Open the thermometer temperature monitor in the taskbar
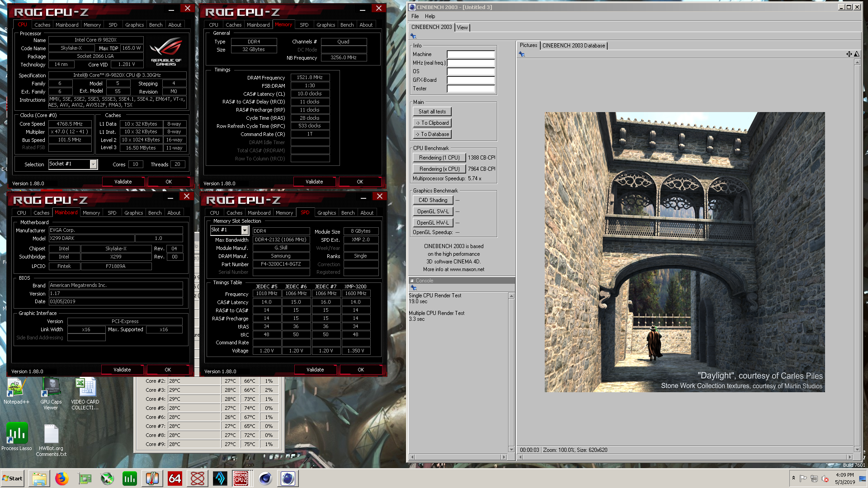Image resolution: width=868 pixels, height=488 pixels. click(x=152, y=479)
